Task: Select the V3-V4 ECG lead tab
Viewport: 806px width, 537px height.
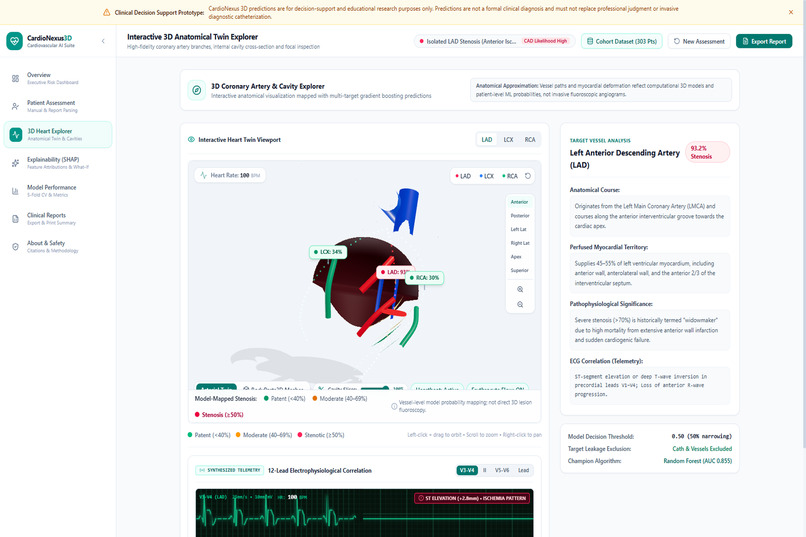Action: tap(467, 470)
